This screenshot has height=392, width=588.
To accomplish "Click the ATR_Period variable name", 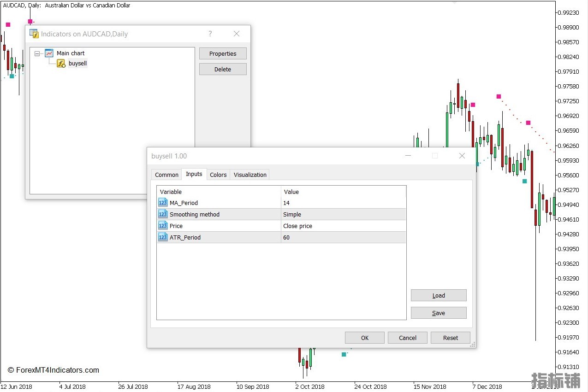I will pos(185,237).
